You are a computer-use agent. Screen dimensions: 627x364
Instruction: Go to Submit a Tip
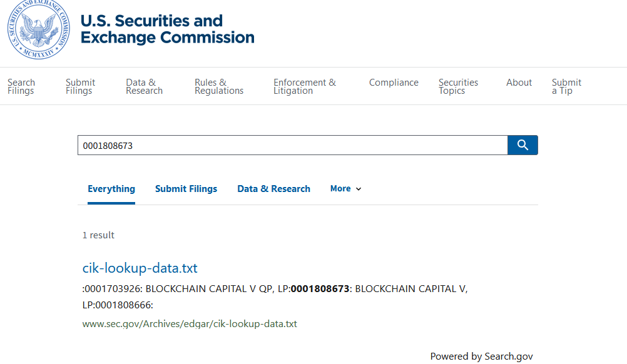point(567,86)
